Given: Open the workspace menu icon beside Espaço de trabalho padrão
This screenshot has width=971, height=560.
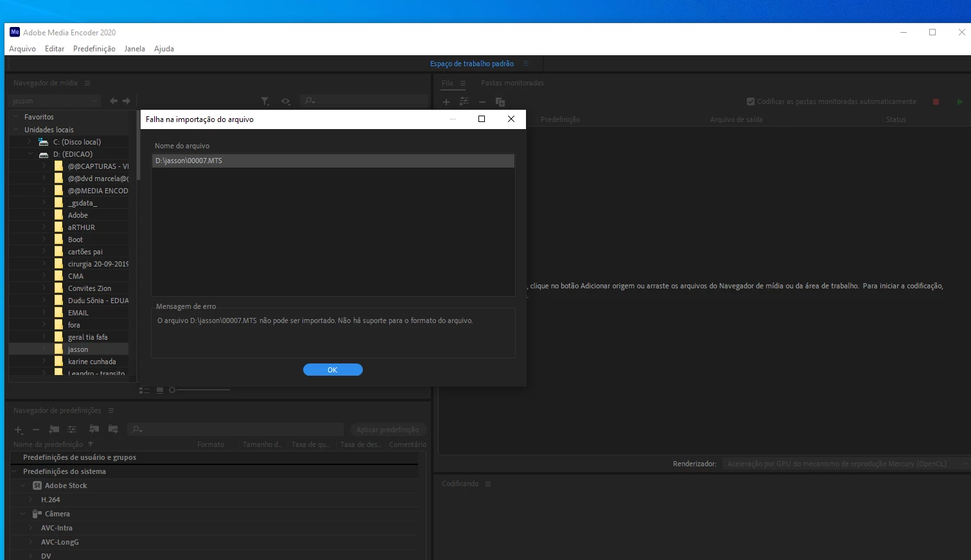Looking at the screenshot, I should pos(526,64).
